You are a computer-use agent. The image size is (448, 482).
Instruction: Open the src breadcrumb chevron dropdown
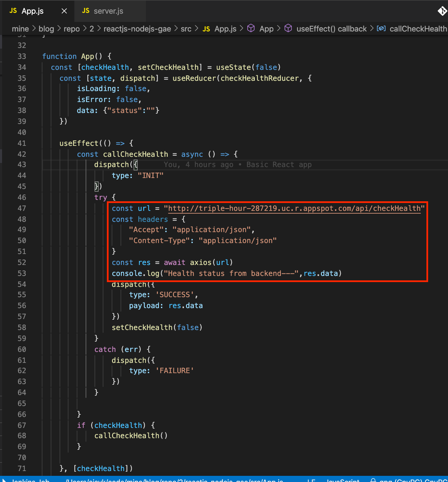pos(196,29)
